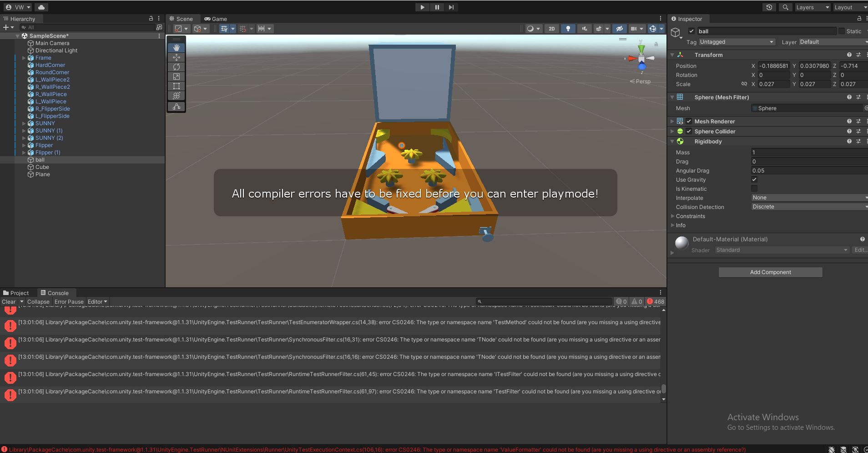Select the Rotate tool in Scene view
The width and height of the screenshot is (868, 453).
177,67
